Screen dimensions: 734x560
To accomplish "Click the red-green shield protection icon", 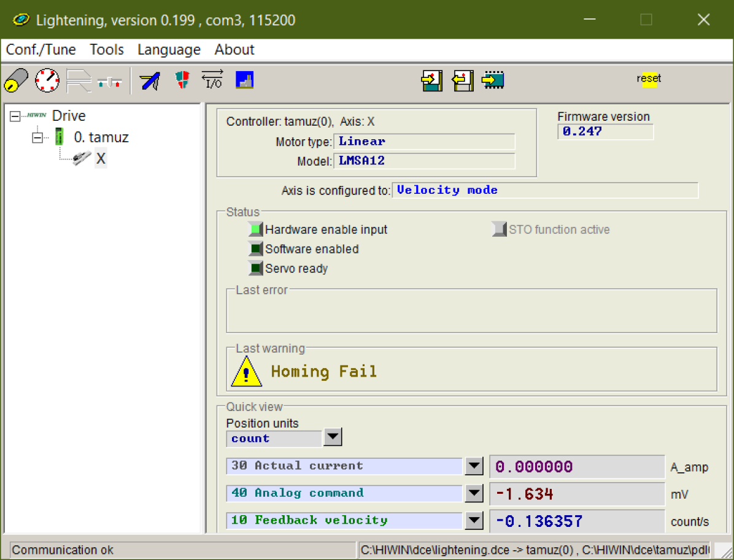I will (x=182, y=80).
